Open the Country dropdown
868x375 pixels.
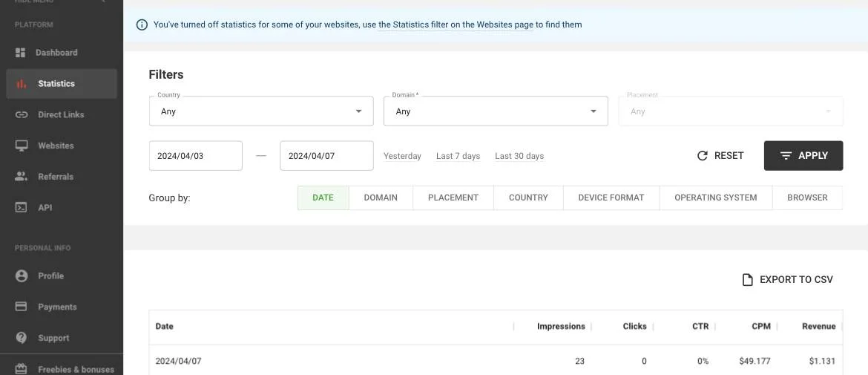click(261, 111)
